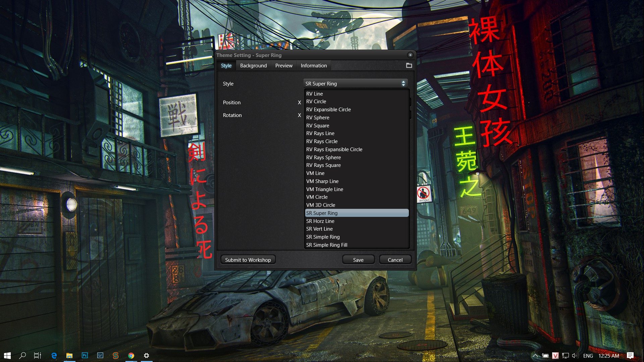Open File Explorer from the taskbar
Screen dimensions: 644x362
69,356
